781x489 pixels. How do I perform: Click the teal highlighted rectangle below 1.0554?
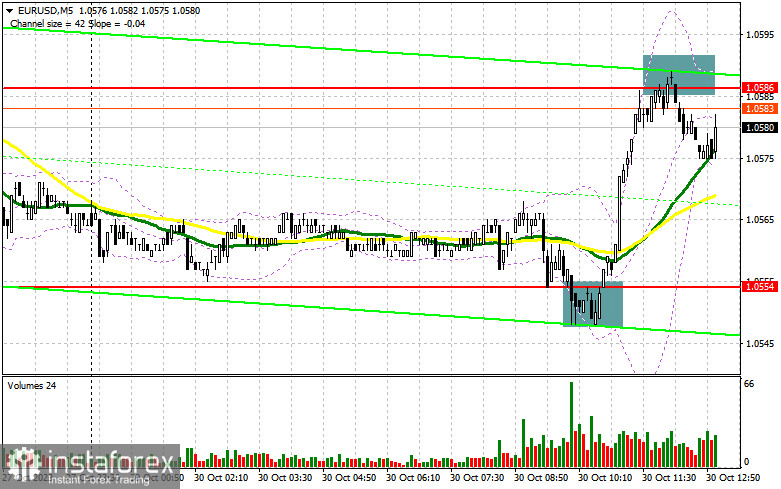click(593, 304)
